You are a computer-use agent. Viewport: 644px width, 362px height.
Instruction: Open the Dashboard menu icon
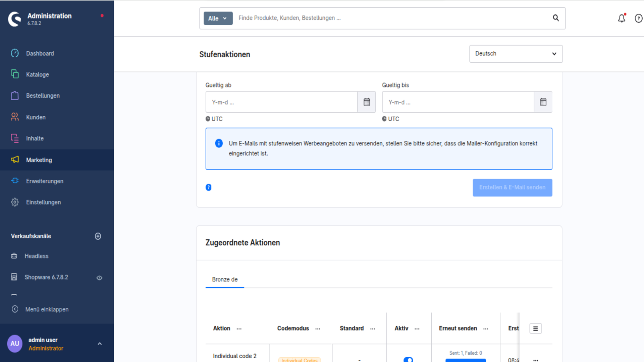(15, 53)
